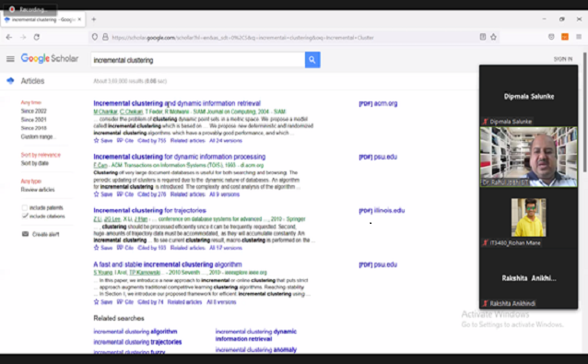Cite the fast and stable algorithm article

(125, 301)
